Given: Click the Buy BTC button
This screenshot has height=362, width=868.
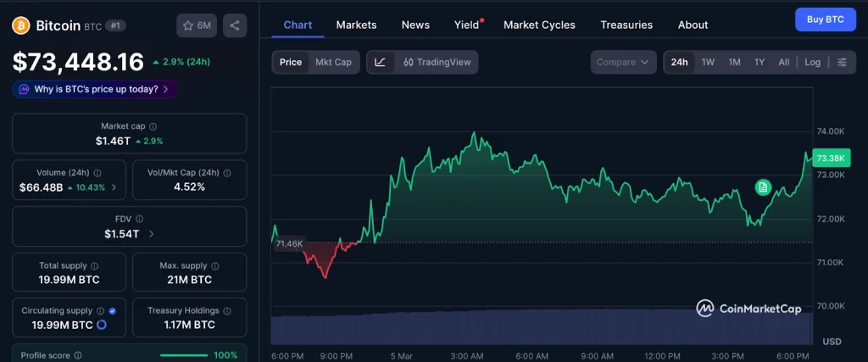Looking at the screenshot, I should click(826, 19).
